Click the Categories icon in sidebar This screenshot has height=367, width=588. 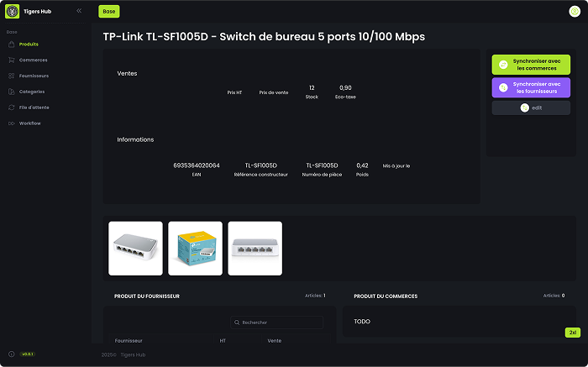11,92
